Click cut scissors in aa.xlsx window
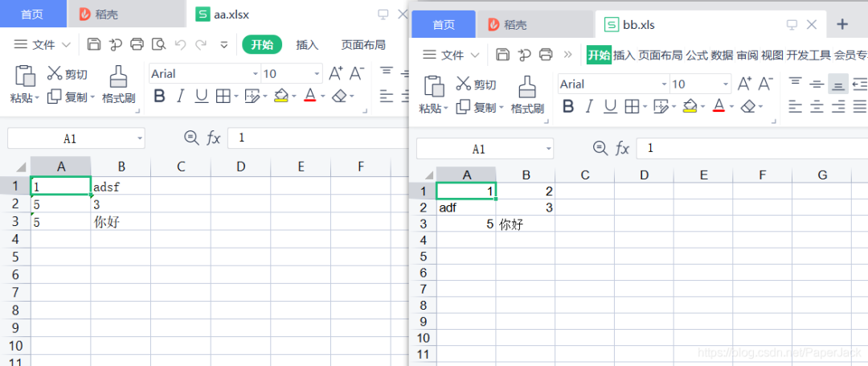 [55, 73]
